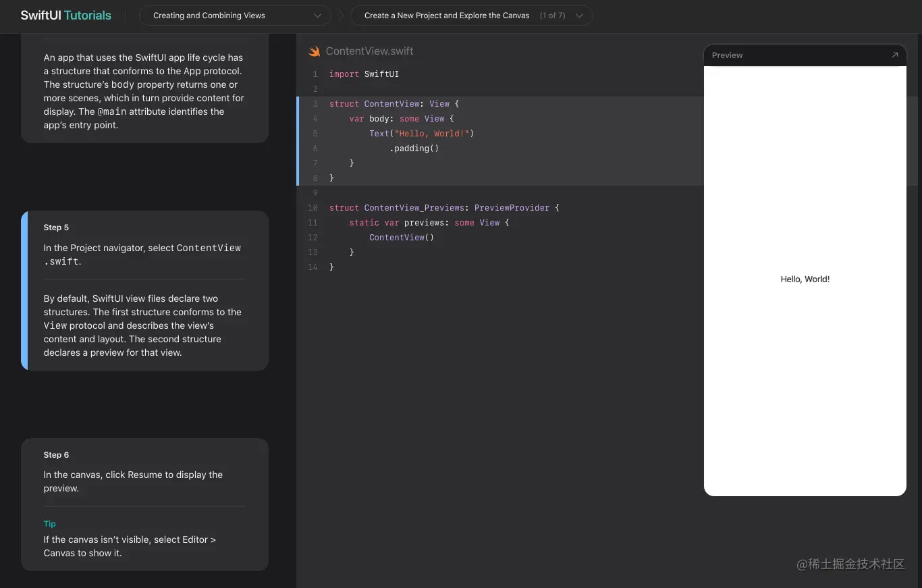Expand the Preview panel with arrow icon

(x=895, y=55)
